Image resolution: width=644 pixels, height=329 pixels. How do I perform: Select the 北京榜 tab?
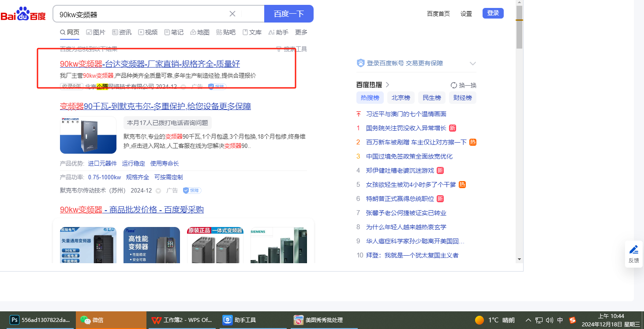coord(401,98)
